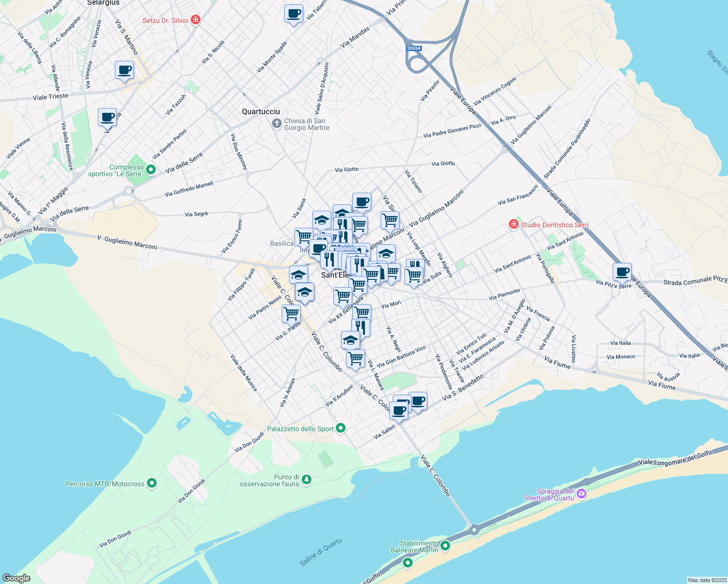Click the Punto di osservazione fauna tree icon
The height and width of the screenshot is (584, 728).
(x=306, y=480)
